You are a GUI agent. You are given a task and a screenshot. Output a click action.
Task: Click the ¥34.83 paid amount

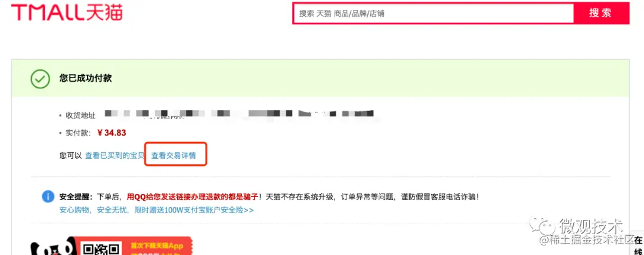[112, 133]
